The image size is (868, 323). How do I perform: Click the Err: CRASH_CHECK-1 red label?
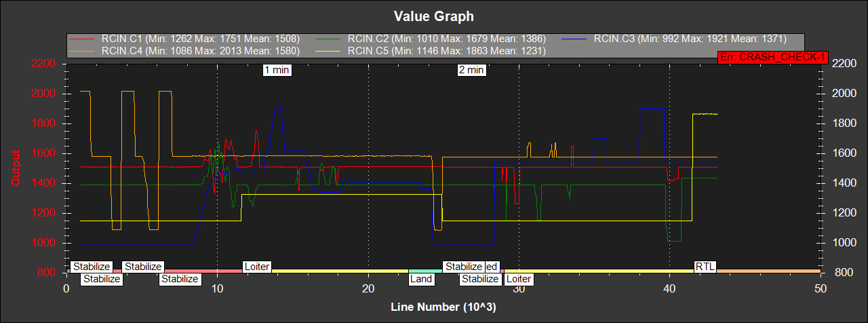(772, 58)
